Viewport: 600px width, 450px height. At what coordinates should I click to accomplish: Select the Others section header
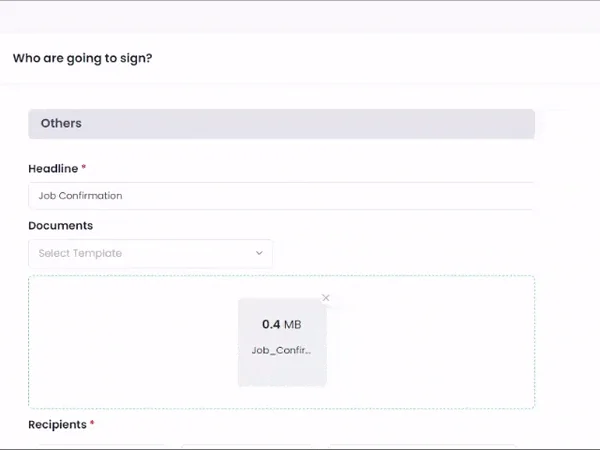pyautogui.click(x=281, y=124)
